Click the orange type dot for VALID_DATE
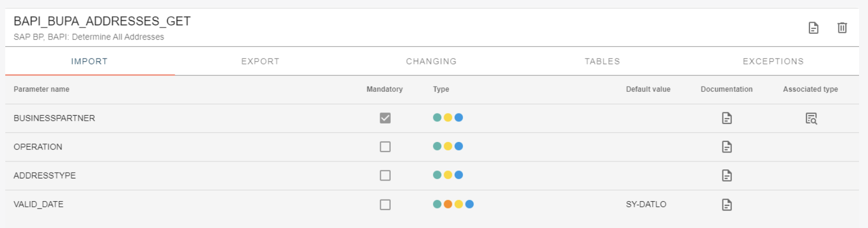The height and width of the screenshot is (228, 868). 448,204
